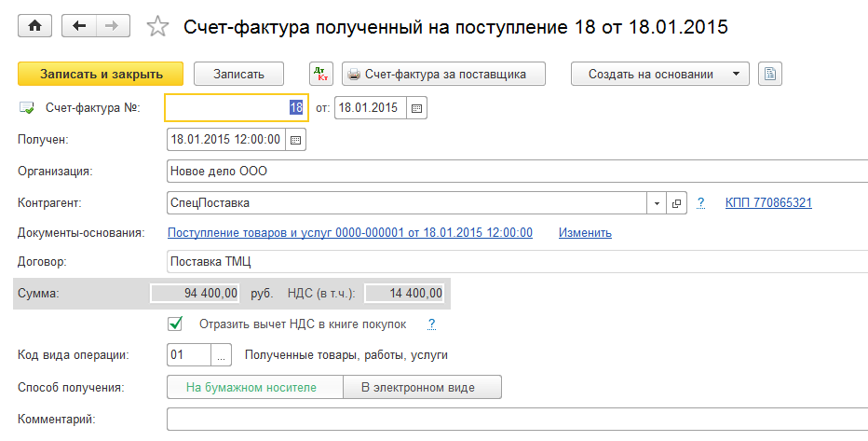The width and height of the screenshot is (868, 441).
Task: Open the Контрагент record via open icon
Action: [x=677, y=202]
